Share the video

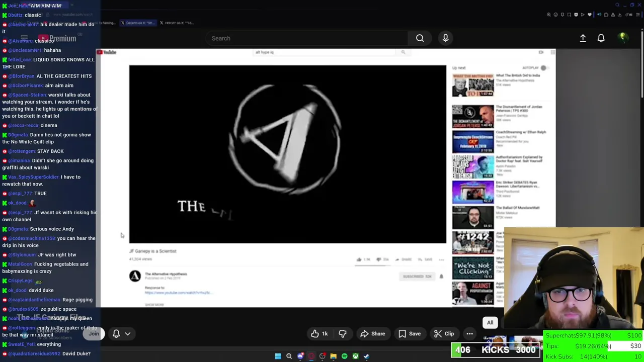[373, 334]
